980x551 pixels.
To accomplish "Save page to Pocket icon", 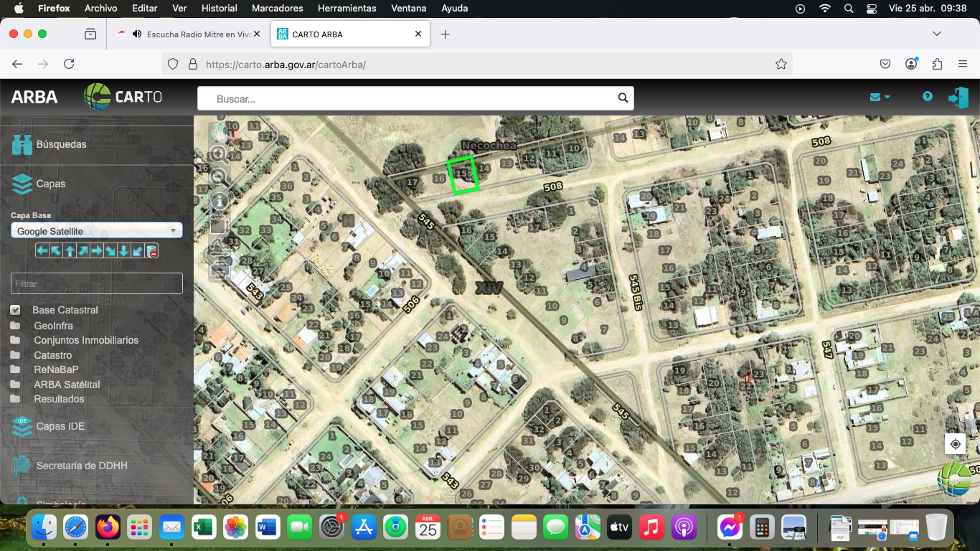I will click(885, 64).
